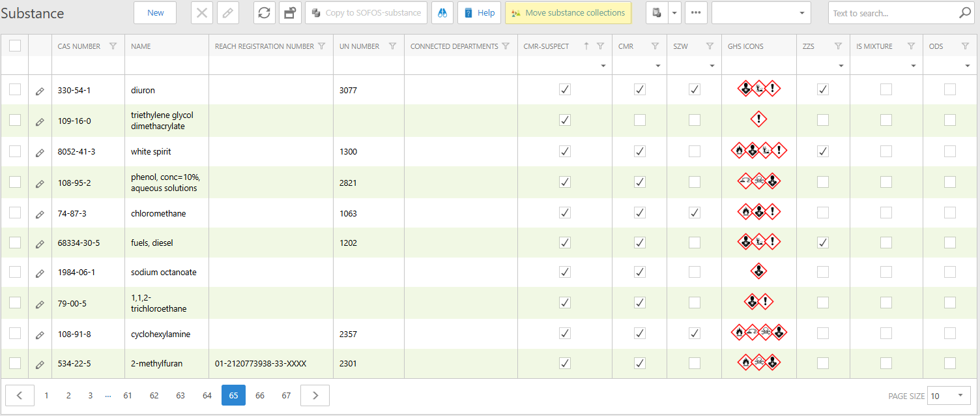Click the edit pencil for cyclohexylamine row
Screen dimensions: 980x416
(40, 335)
